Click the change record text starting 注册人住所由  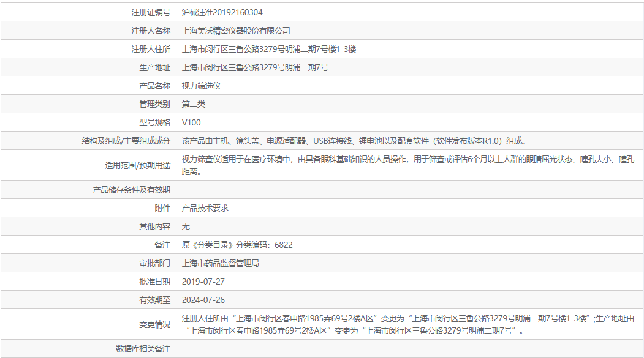coord(408,324)
